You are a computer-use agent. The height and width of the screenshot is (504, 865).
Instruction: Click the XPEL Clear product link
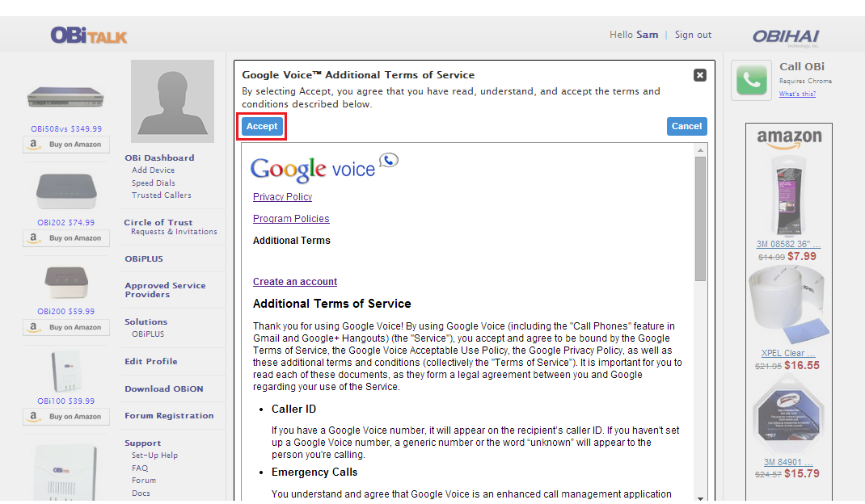pos(788,353)
